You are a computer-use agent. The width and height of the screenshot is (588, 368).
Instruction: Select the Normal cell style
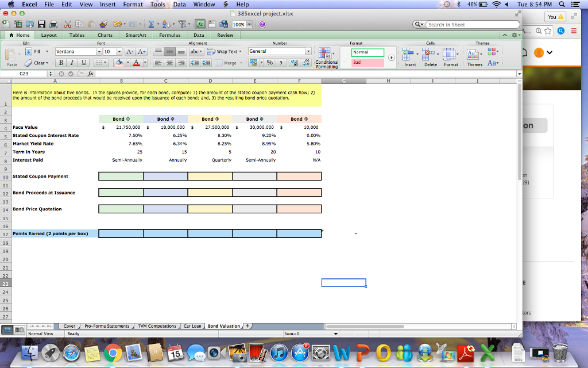click(x=367, y=52)
